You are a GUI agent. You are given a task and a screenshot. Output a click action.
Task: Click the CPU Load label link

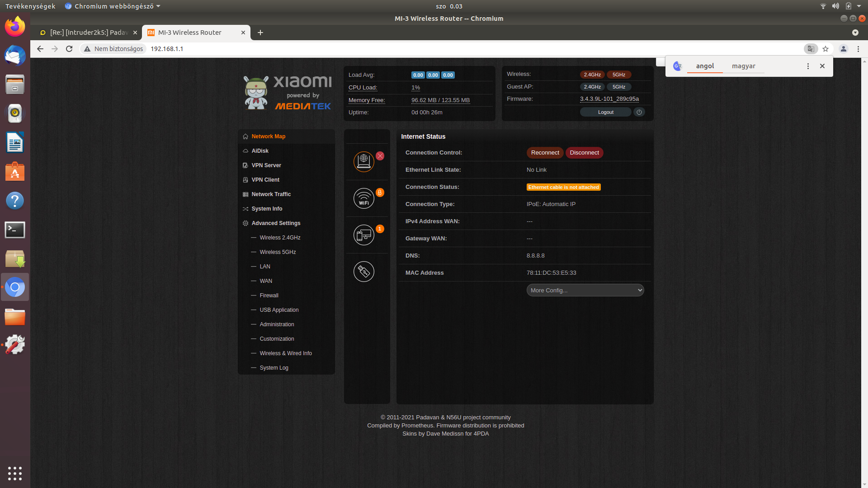pyautogui.click(x=363, y=88)
